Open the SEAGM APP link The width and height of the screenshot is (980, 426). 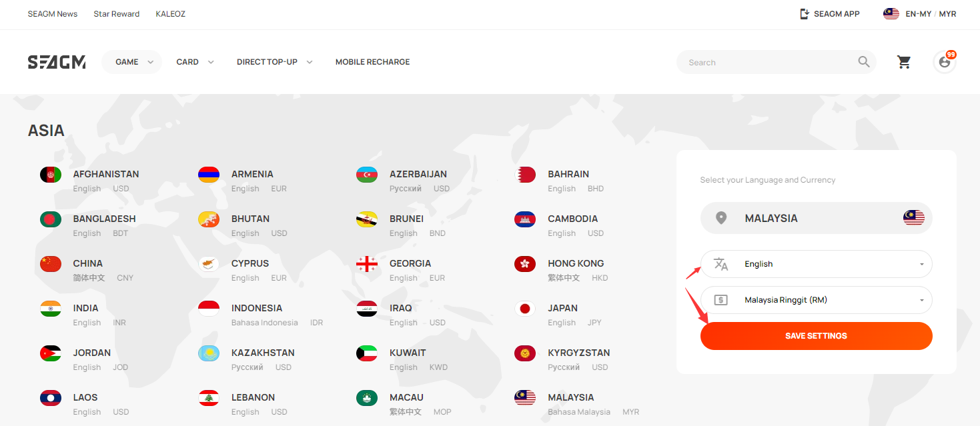pyautogui.click(x=830, y=14)
